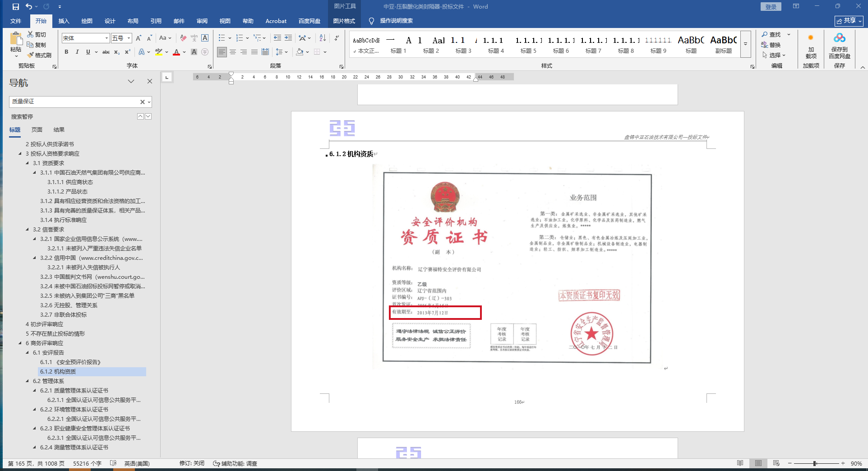This screenshot has width=868, height=471.
Task: Open the phonetic guide (wén) tool
Action: 194,38
